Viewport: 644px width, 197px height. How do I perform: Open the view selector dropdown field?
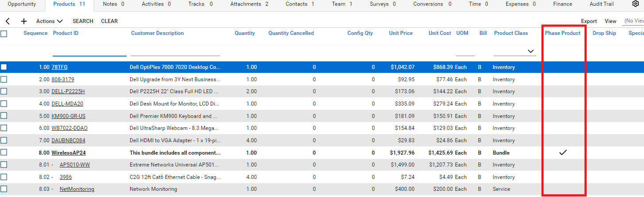pos(633,21)
